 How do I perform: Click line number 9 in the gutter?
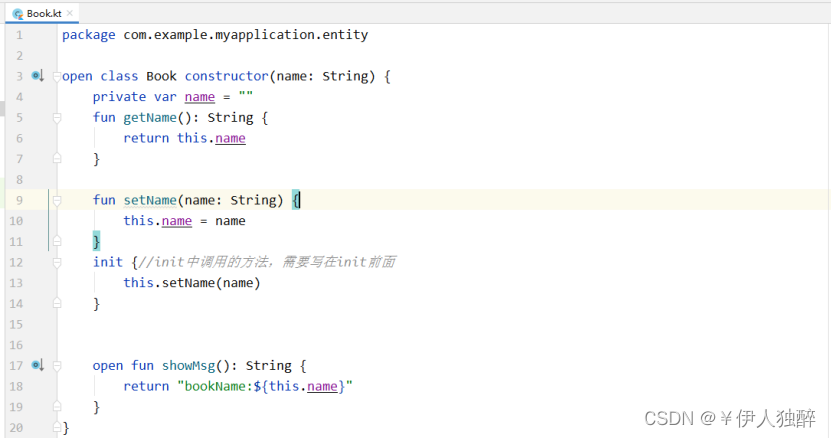coord(19,200)
